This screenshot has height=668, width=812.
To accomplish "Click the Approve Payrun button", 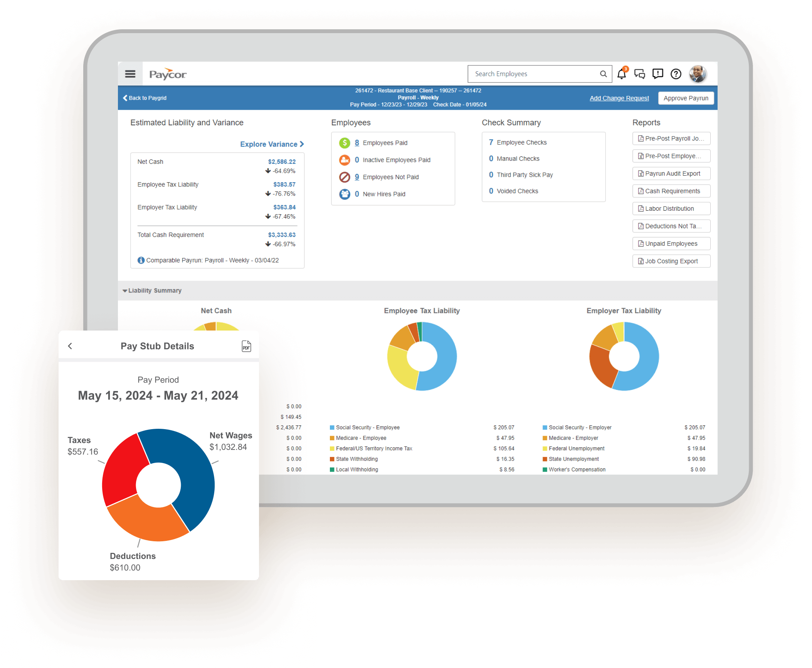I will tap(686, 98).
